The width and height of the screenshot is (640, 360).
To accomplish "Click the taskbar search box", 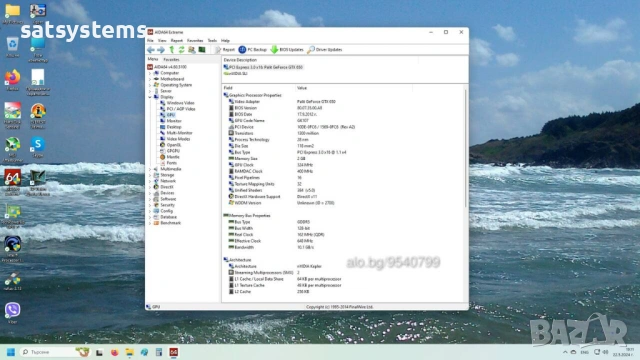I will click(55, 352).
